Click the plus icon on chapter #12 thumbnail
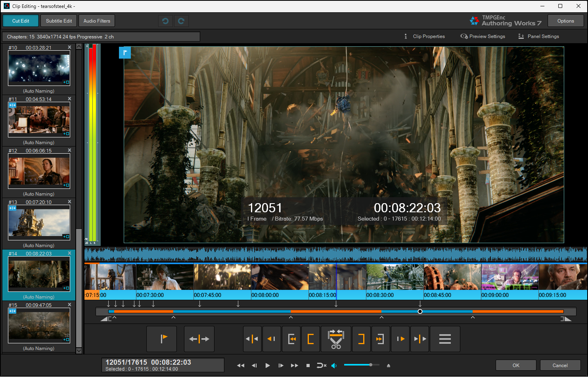The image size is (588, 377). pos(66,185)
